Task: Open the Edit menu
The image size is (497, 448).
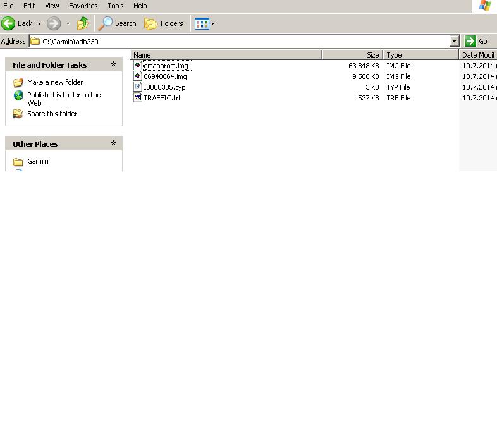Action: tap(29, 6)
